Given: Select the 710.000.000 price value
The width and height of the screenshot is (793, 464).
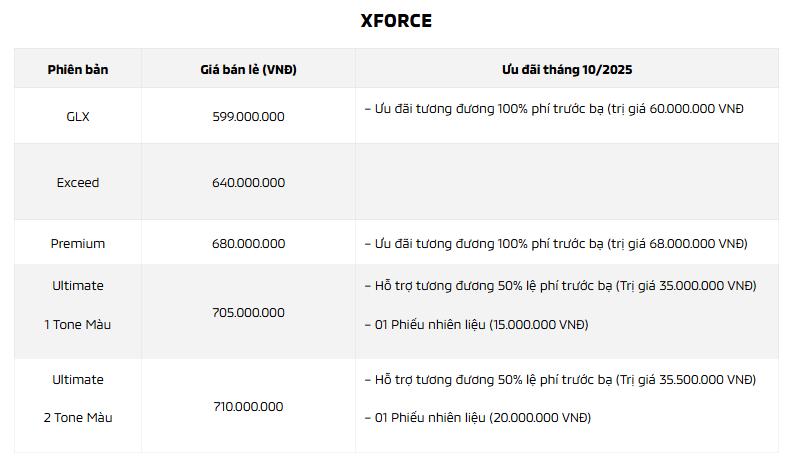Looking at the screenshot, I should click(x=248, y=406).
